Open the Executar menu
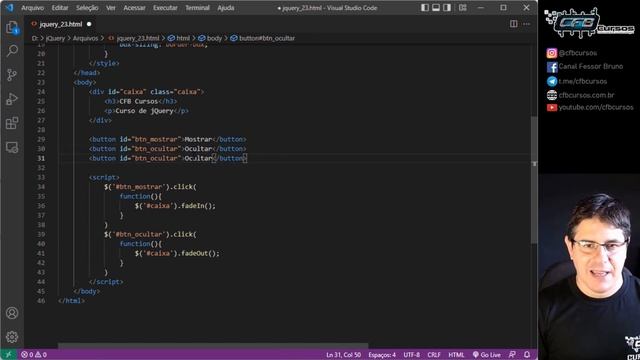640x360 pixels. 165,8
